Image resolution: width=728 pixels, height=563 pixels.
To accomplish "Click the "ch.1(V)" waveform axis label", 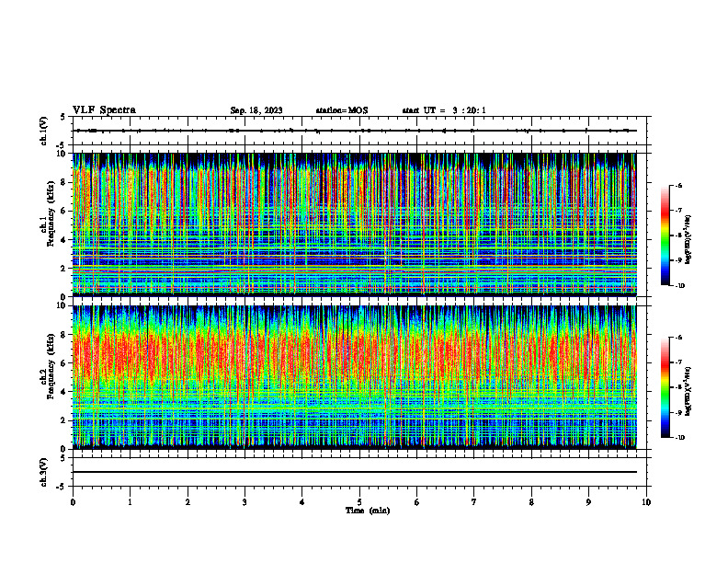I will (x=44, y=131).
